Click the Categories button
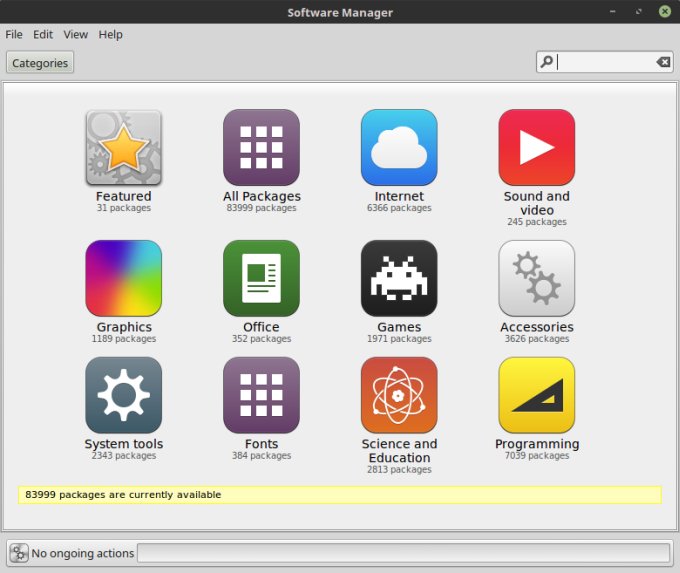Viewport: 680px width, 573px height. [x=40, y=62]
